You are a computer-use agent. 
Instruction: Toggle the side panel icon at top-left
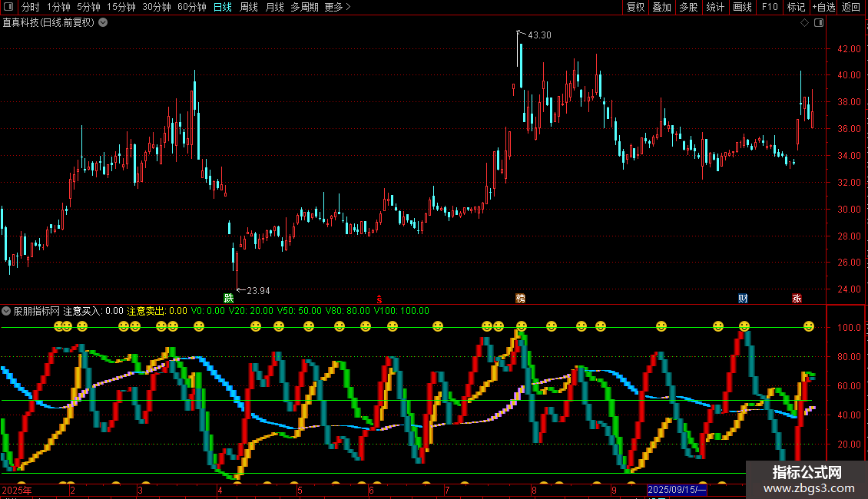pos(8,7)
